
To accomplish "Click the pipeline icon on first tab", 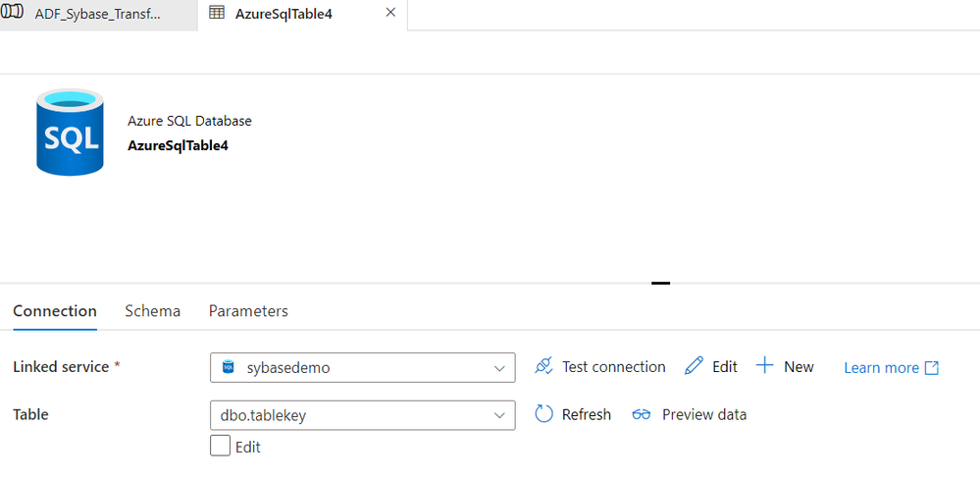I will point(14,14).
